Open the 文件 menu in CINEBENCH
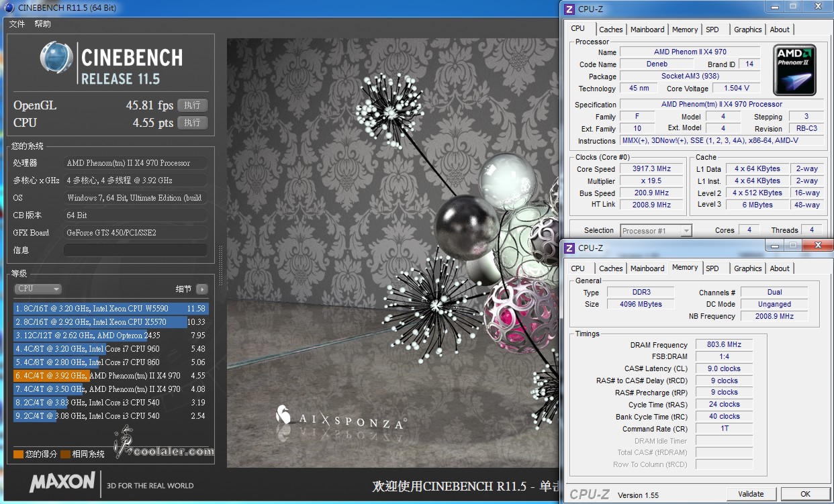 pyautogui.click(x=17, y=23)
